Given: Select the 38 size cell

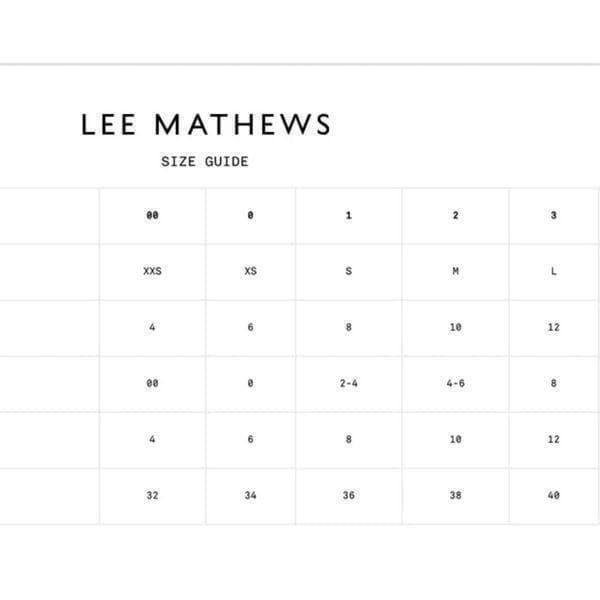Looking at the screenshot, I should pos(455,496).
